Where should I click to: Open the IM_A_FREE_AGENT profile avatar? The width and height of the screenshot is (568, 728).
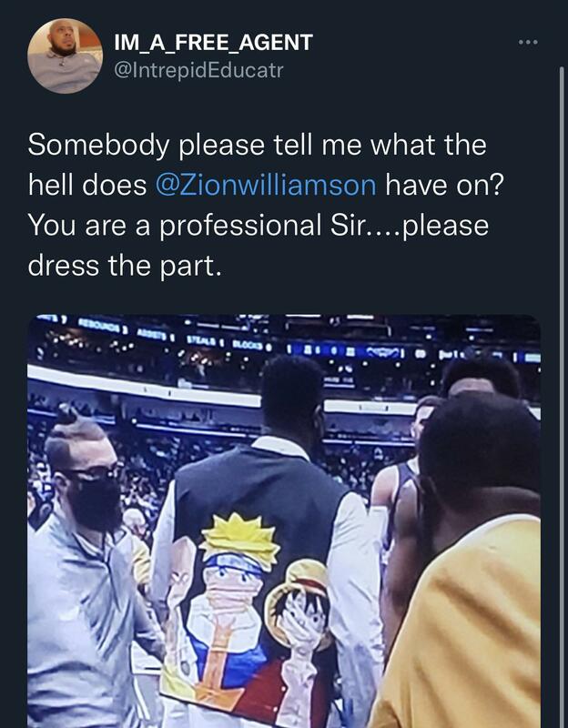[65, 56]
